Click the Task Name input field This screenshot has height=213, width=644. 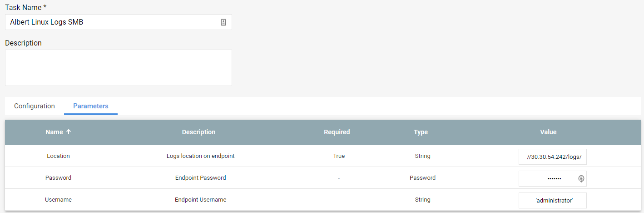pos(119,22)
